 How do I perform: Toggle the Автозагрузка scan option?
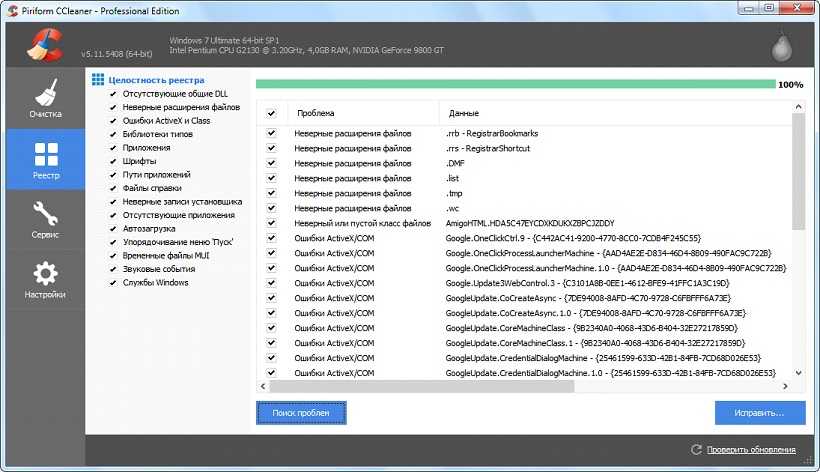(113, 229)
